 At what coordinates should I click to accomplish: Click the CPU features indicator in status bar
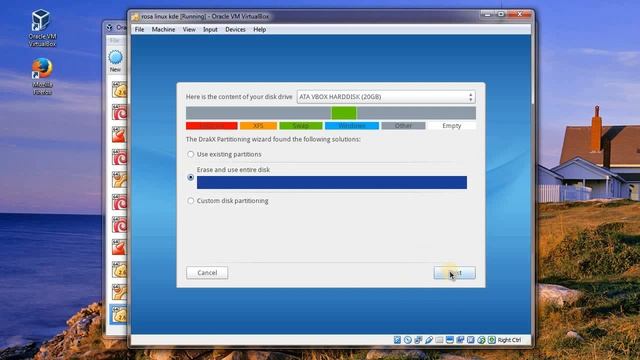(471, 340)
